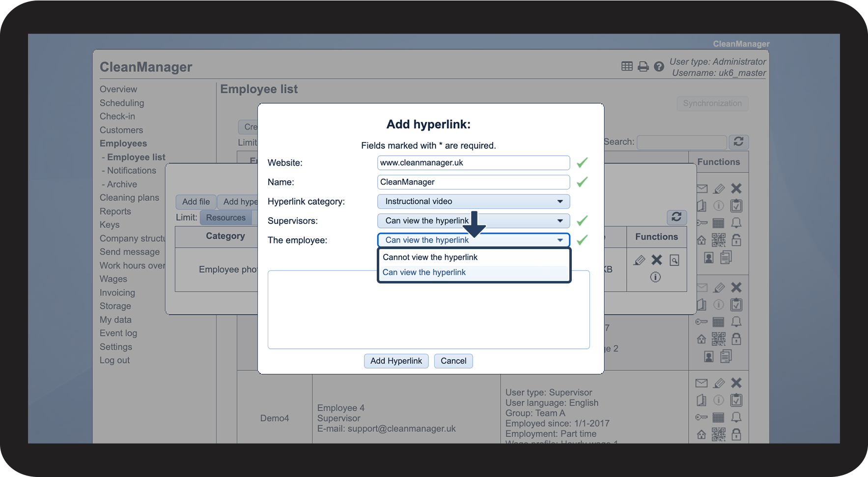Go to Overview in the sidebar

[118, 89]
